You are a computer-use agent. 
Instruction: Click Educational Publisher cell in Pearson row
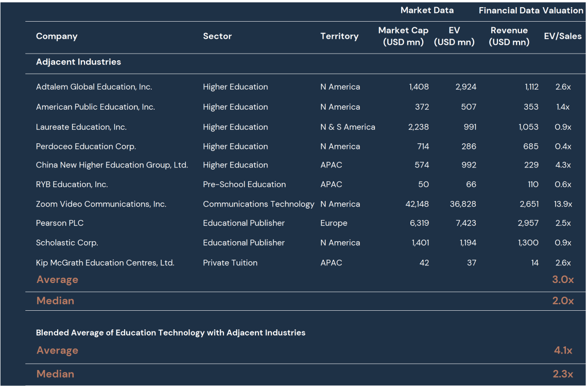[x=244, y=223]
